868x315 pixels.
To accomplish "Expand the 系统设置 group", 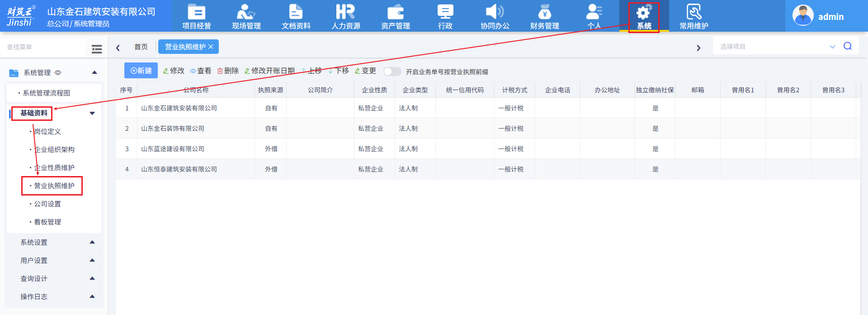I will [92, 242].
